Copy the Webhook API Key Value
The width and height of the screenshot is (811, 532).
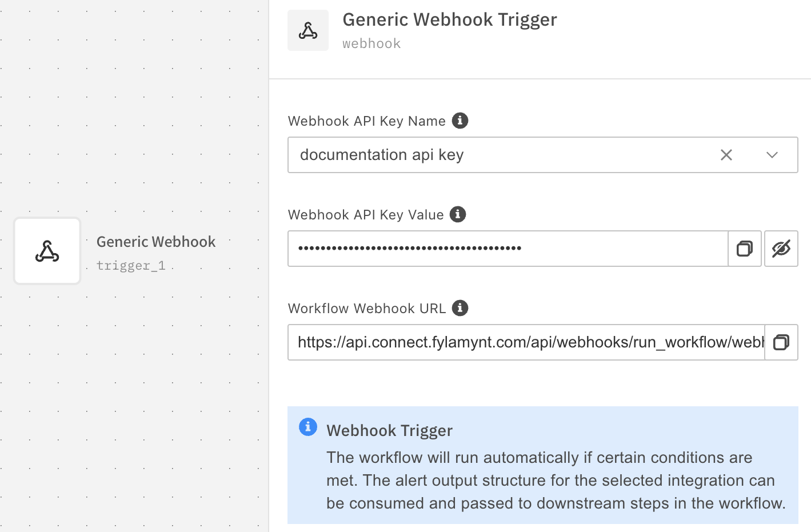click(745, 249)
